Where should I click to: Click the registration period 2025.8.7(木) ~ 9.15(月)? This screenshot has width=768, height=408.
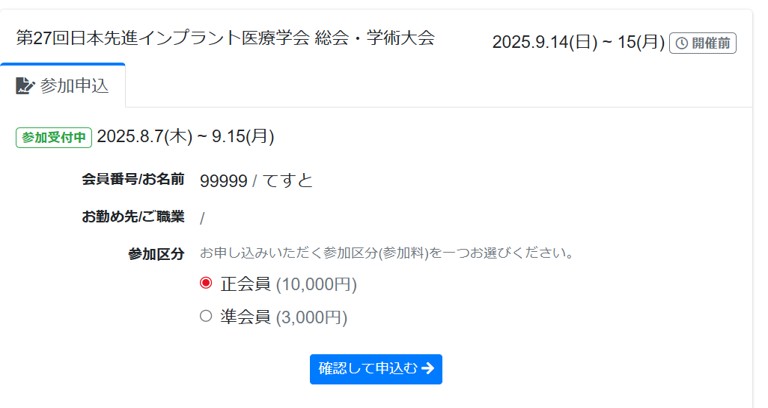coord(185,137)
